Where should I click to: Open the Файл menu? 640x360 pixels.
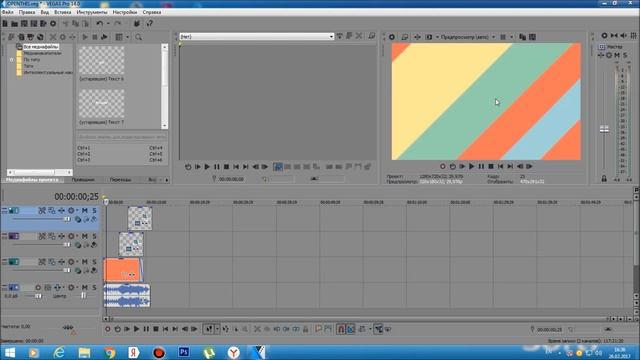click(x=8, y=12)
